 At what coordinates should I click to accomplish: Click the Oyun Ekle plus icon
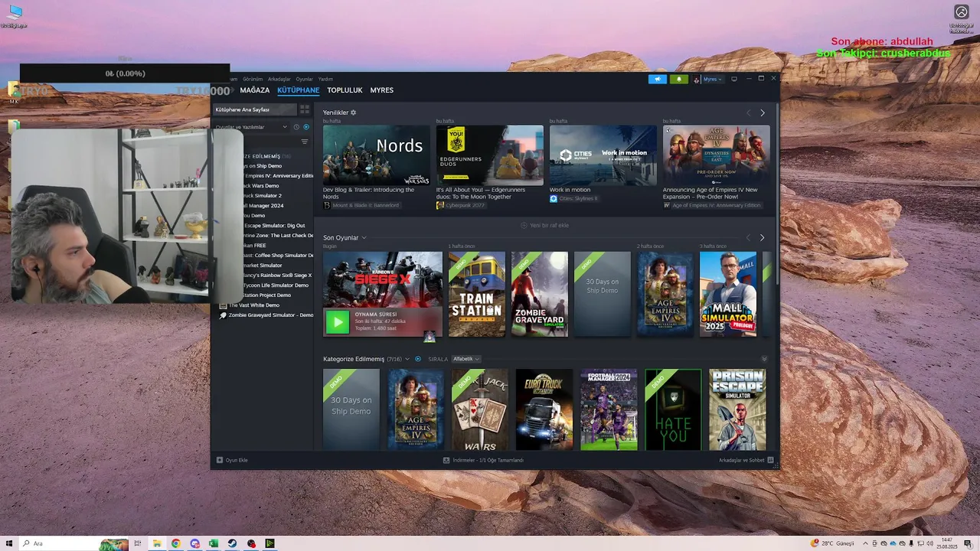[x=220, y=460]
